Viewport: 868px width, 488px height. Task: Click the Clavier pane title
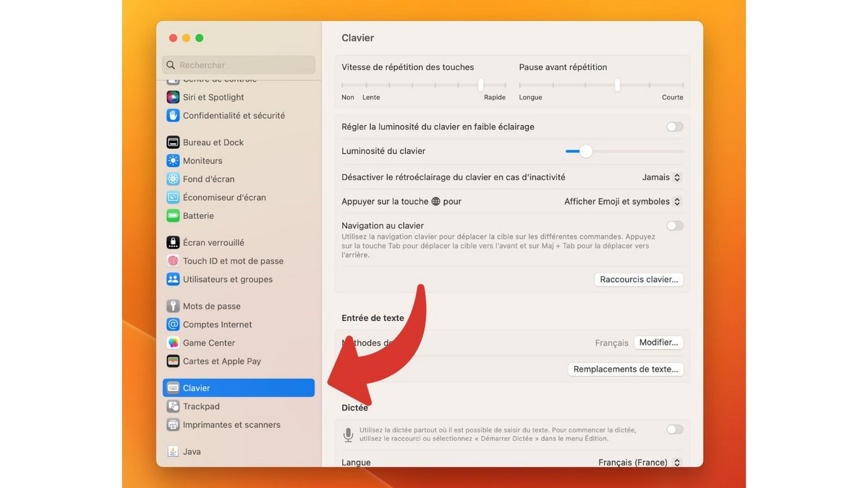tap(358, 38)
